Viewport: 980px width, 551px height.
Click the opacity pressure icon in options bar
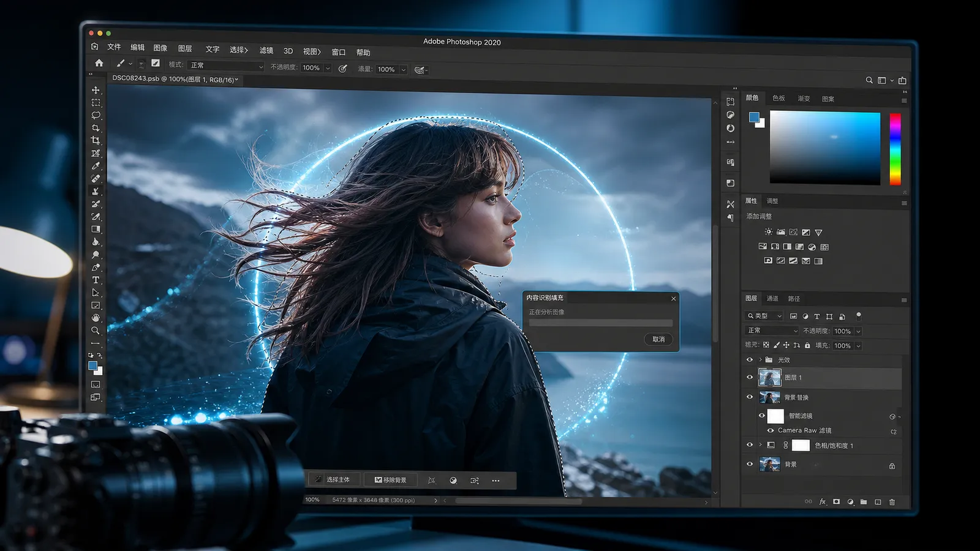point(343,69)
